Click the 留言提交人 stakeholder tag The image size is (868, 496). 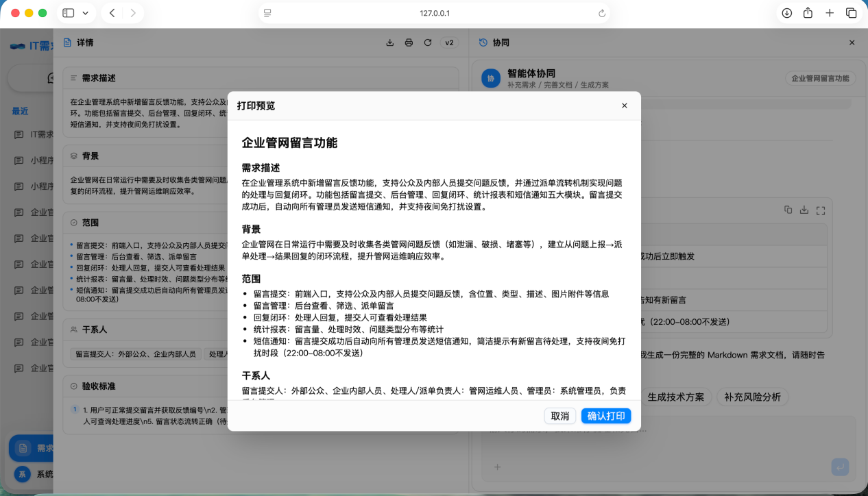pos(136,354)
